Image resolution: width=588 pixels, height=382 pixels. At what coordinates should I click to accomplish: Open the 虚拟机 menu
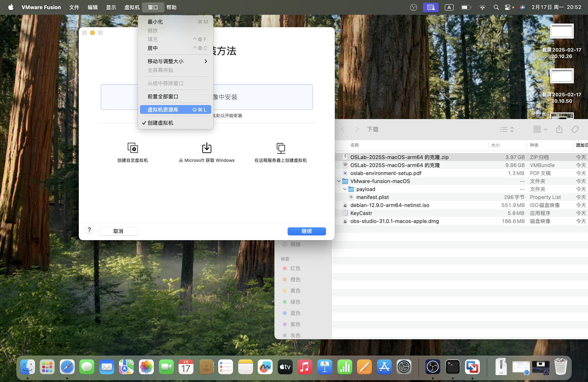(132, 7)
